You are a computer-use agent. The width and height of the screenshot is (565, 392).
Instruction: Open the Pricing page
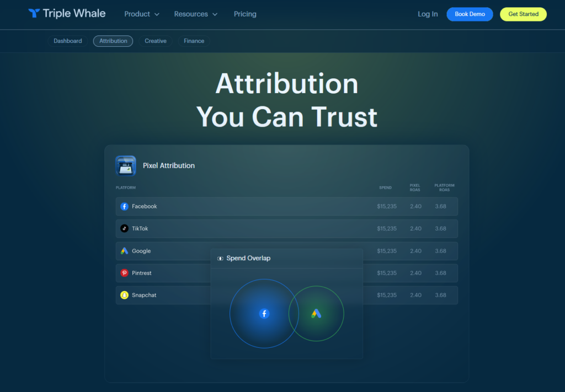245,14
